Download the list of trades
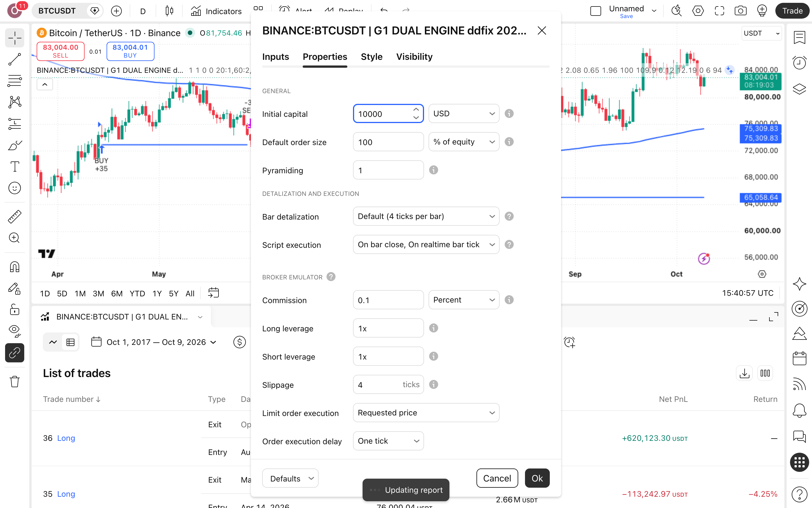 tap(745, 373)
